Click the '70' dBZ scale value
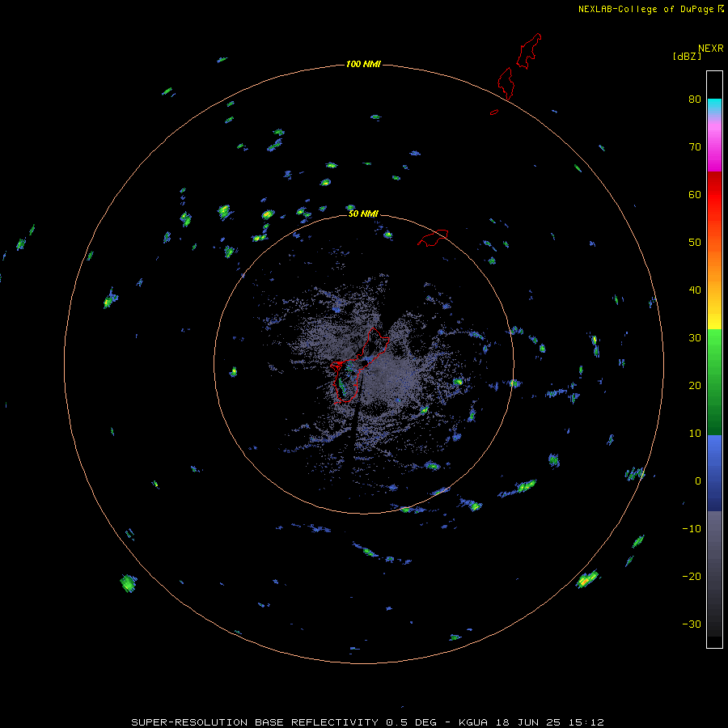Image resolution: width=728 pixels, height=728 pixels. tap(695, 146)
